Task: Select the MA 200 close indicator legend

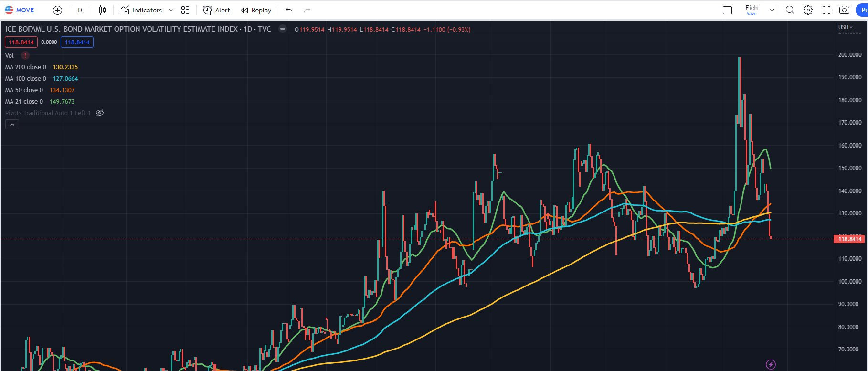Action: point(26,67)
